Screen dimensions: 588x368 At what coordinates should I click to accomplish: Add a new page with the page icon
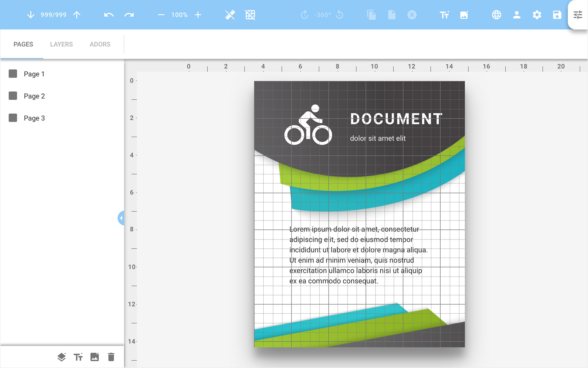point(392,15)
